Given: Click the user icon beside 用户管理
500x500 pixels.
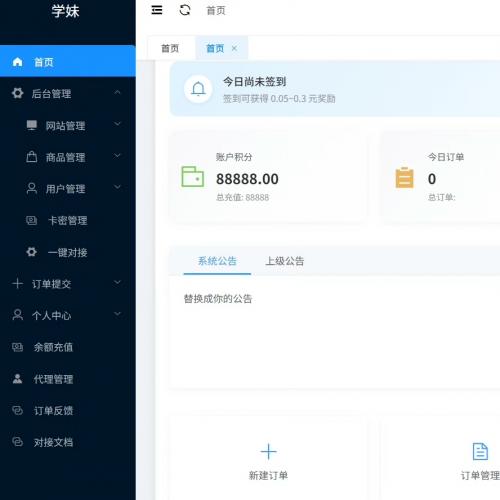Looking at the screenshot, I should coord(32,188).
